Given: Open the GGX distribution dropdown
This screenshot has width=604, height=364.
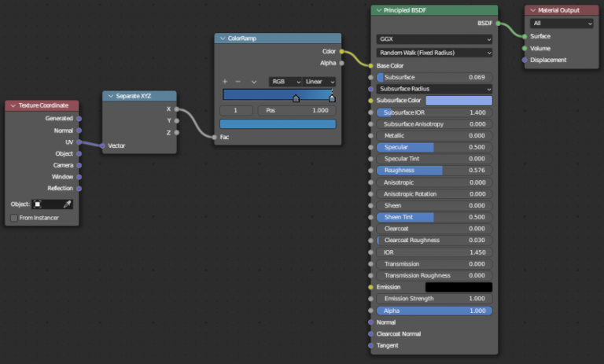Looking at the screenshot, I should [x=434, y=39].
